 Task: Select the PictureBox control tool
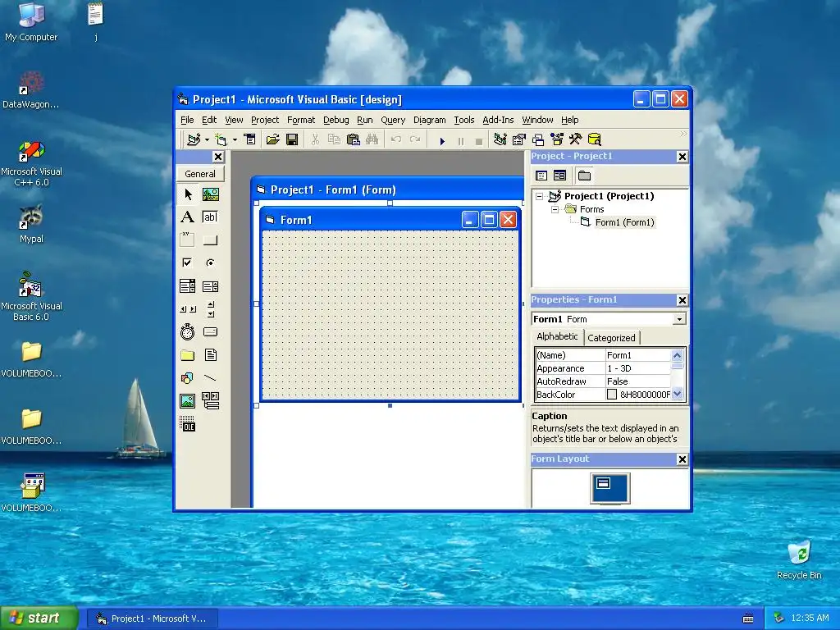(x=211, y=194)
